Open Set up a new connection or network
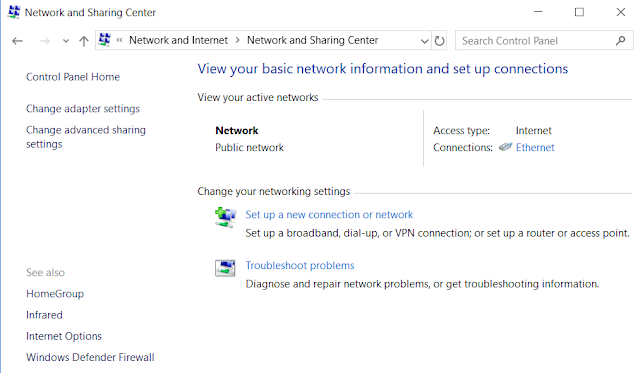This screenshot has width=640, height=373. 329,215
